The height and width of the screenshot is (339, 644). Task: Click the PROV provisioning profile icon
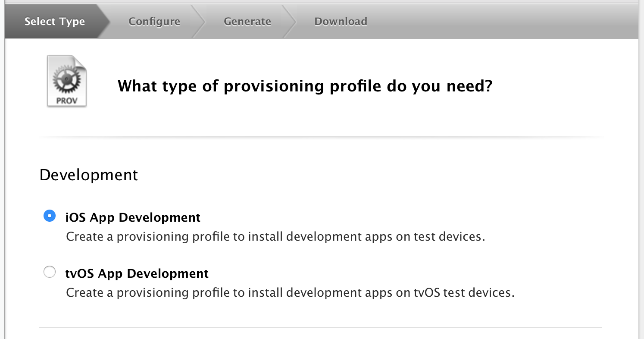point(67,81)
